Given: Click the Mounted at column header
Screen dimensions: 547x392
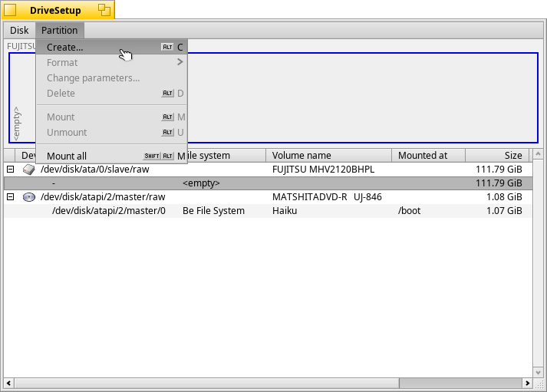Looking at the screenshot, I should coord(427,155).
